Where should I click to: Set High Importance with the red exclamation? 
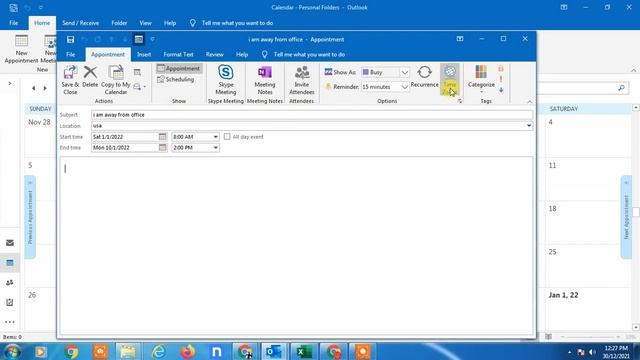pyautogui.click(x=501, y=79)
